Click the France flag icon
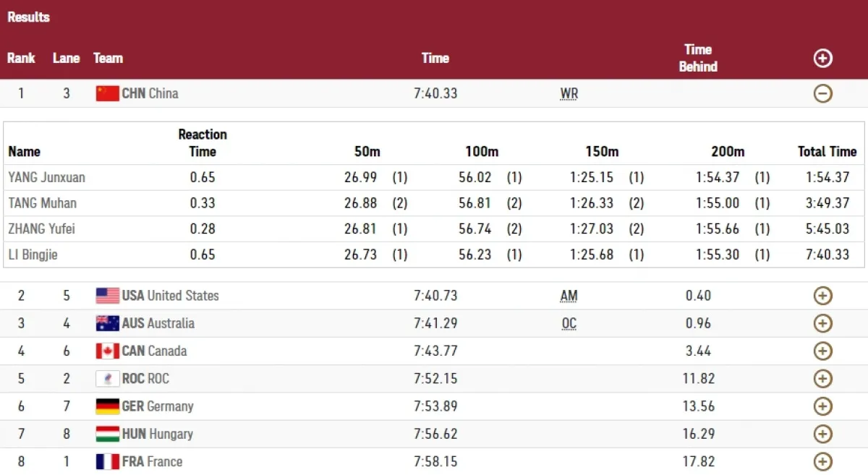 pyautogui.click(x=107, y=461)
